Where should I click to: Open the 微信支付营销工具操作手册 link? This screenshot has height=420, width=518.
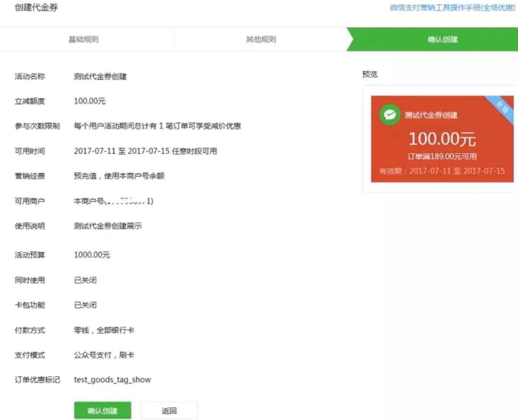[x=452, y=8]
